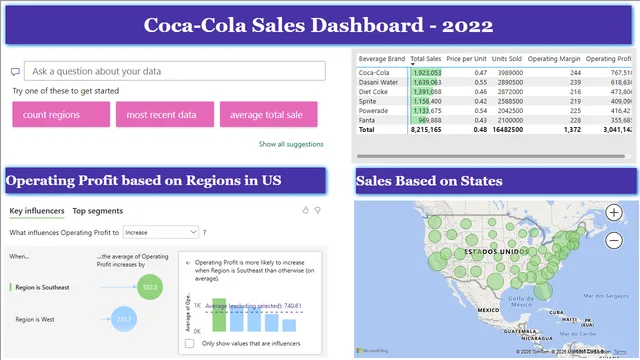Click the green bar in the chart

click(219, 315)
